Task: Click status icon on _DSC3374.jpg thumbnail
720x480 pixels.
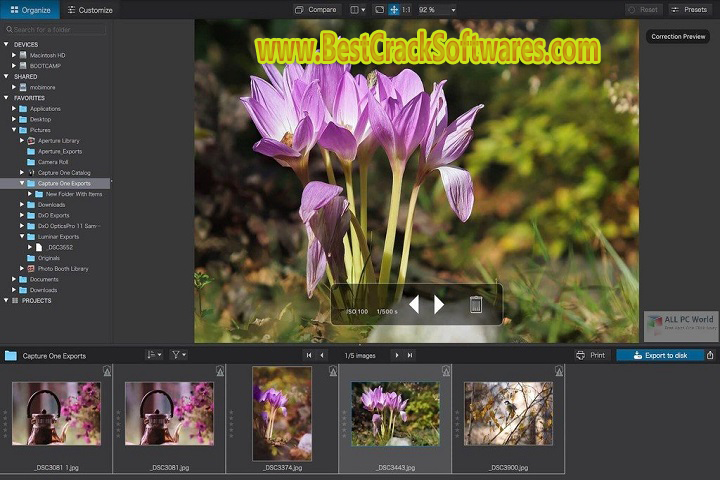Action: [x=333, y=371]
